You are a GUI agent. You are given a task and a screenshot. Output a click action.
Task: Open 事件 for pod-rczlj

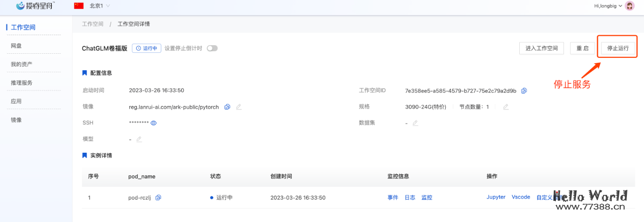[x=393, y=197]
